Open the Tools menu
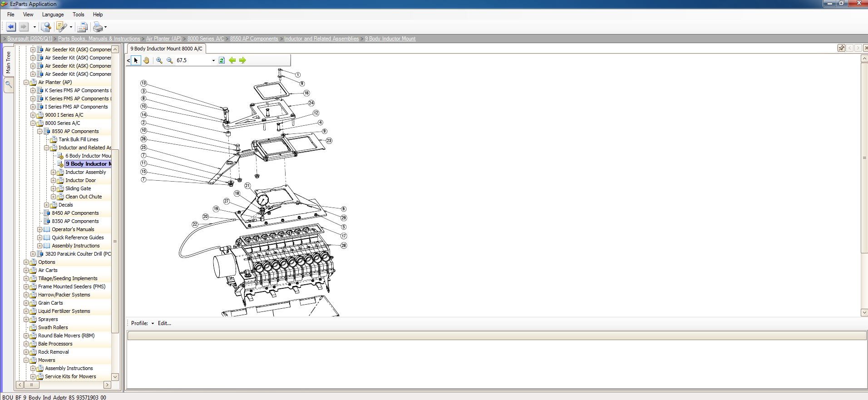The width and height of the screenshot is (868, 400). coord(78,15)
